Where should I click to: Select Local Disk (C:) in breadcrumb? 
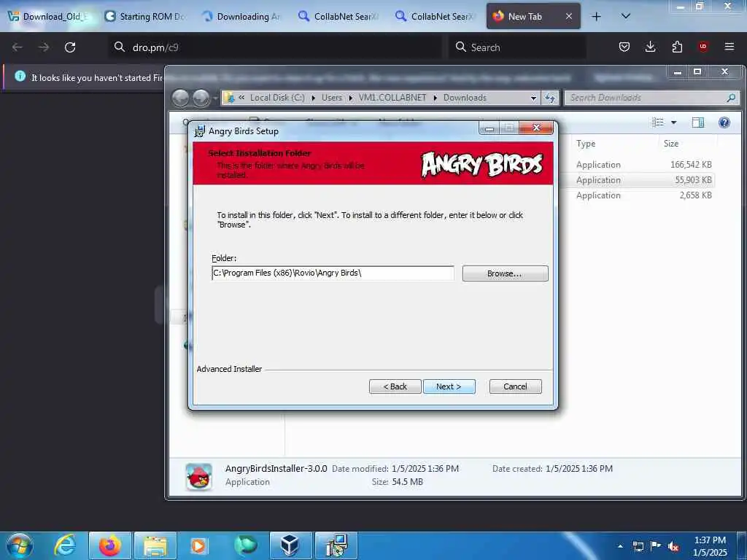277,98
